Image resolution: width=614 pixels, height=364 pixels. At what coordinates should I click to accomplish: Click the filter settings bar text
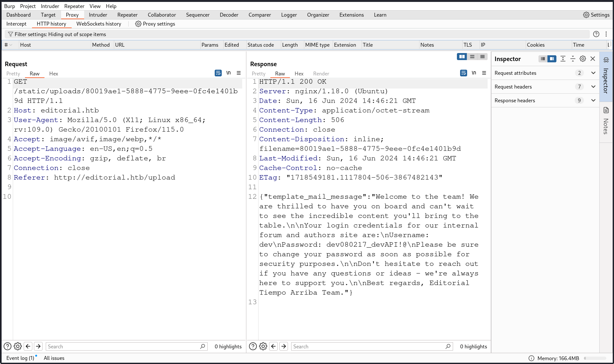tap(60, 34)
